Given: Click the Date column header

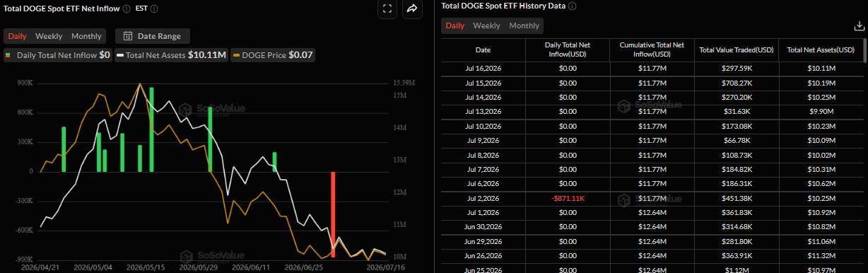Looking at the screenshot, I should pyautogui.click(x=483, y=50).
